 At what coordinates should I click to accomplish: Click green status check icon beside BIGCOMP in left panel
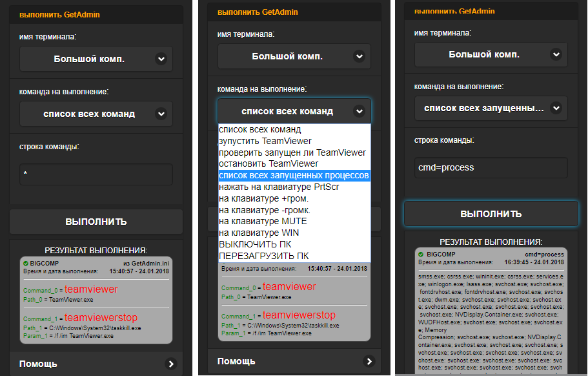[26, 264]
